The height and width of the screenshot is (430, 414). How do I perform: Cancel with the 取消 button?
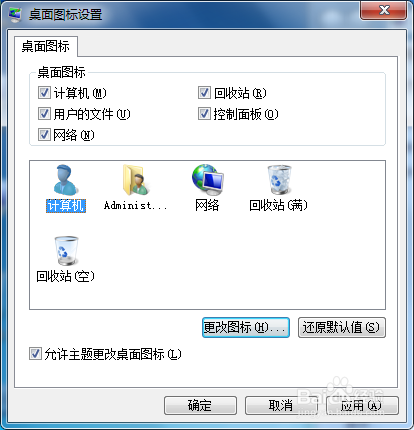[x=281, y=405]
